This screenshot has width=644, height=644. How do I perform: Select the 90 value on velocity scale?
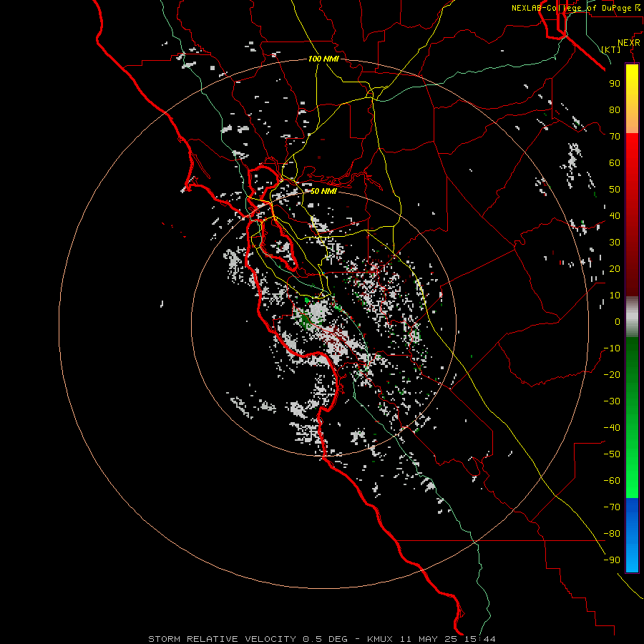click(x=615, y=84)
